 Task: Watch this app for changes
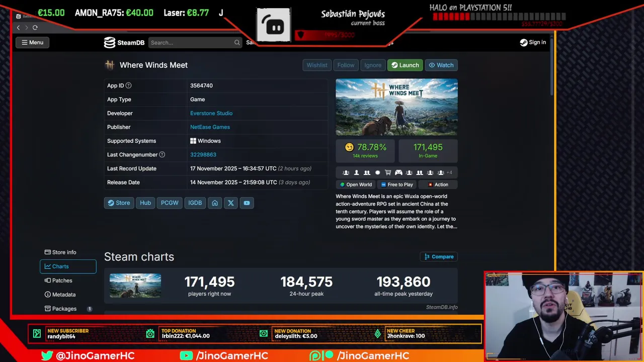pos(441,65)
